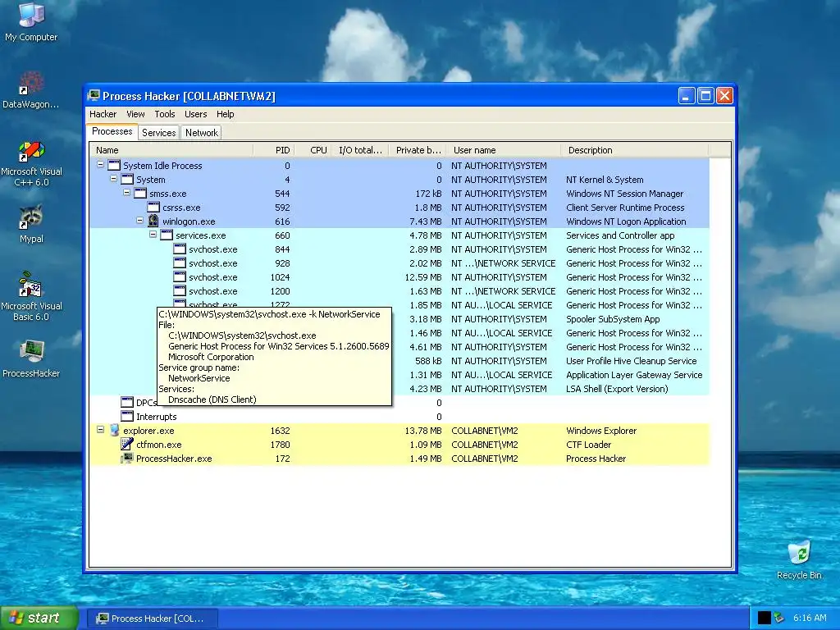Click the winlogon.exe process icon
This screenshot has height=630, width=840.
click(x=153, y=221)
